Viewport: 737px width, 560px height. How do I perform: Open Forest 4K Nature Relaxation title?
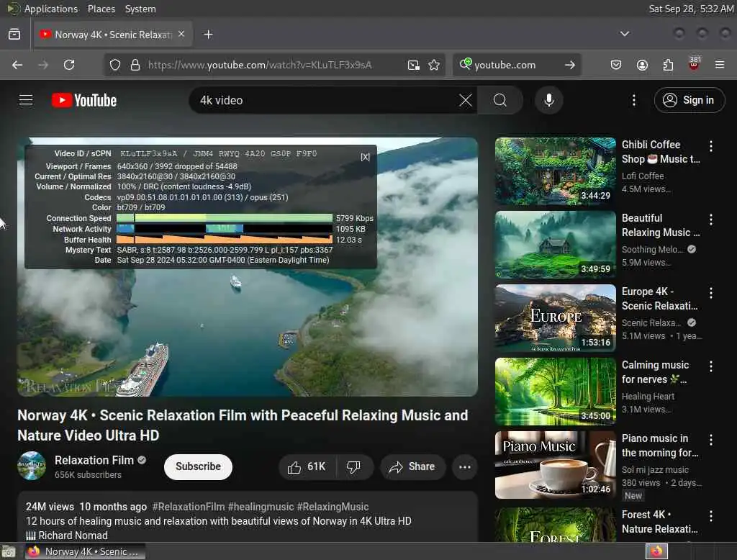pyautogui.click(x=659, y=522)
